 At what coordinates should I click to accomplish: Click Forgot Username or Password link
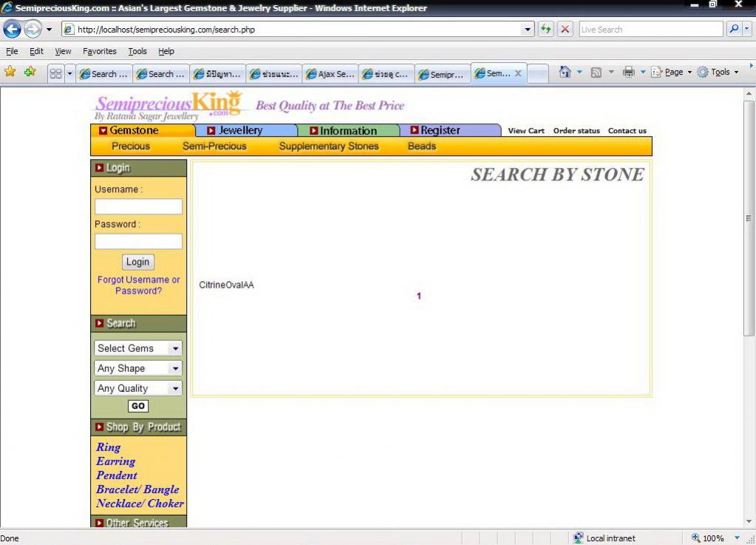click(x=138, y=285)
